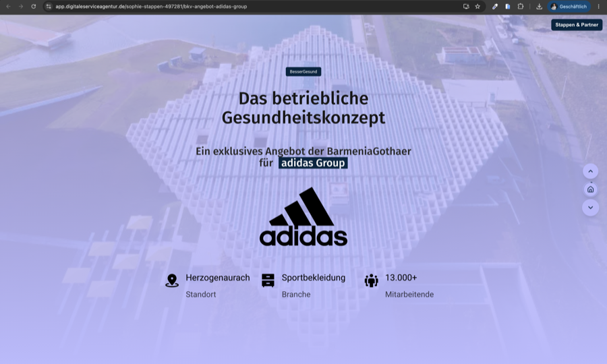The image size is (607, 364).
Task: Click the Mitarbeitende label
Action: point(409,295)
